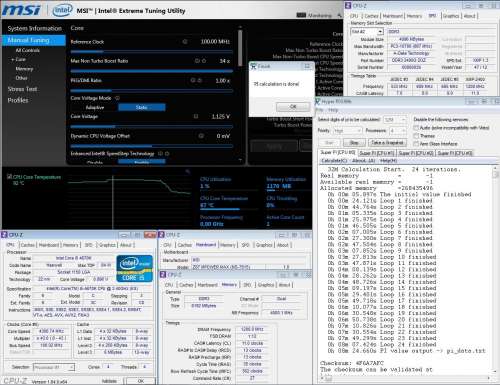The height and width of the screenshot is (385, 500).
Task: Click the Core Voltage slider
Action: [x=152, y=127]
